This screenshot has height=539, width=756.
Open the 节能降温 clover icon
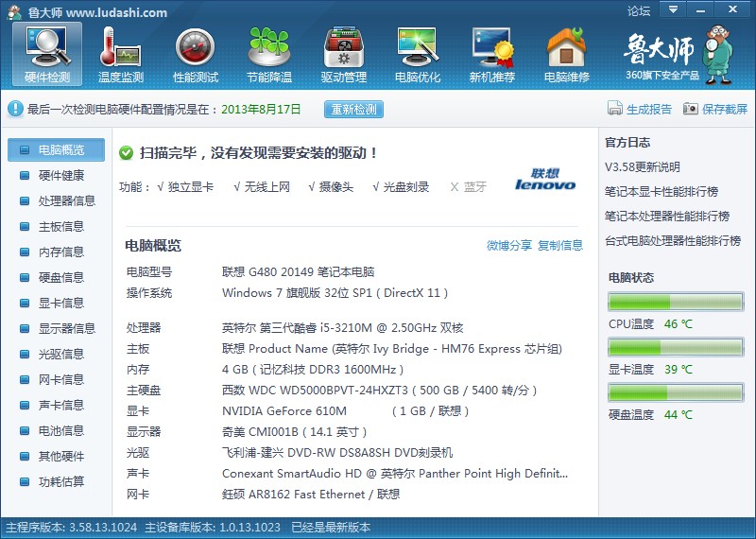pos(269,54)
